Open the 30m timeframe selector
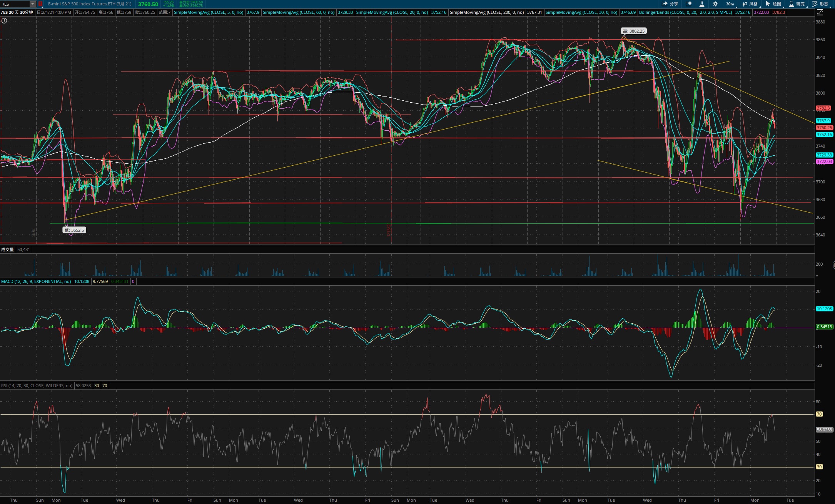835x504 pixels. (x=730, y=4)
